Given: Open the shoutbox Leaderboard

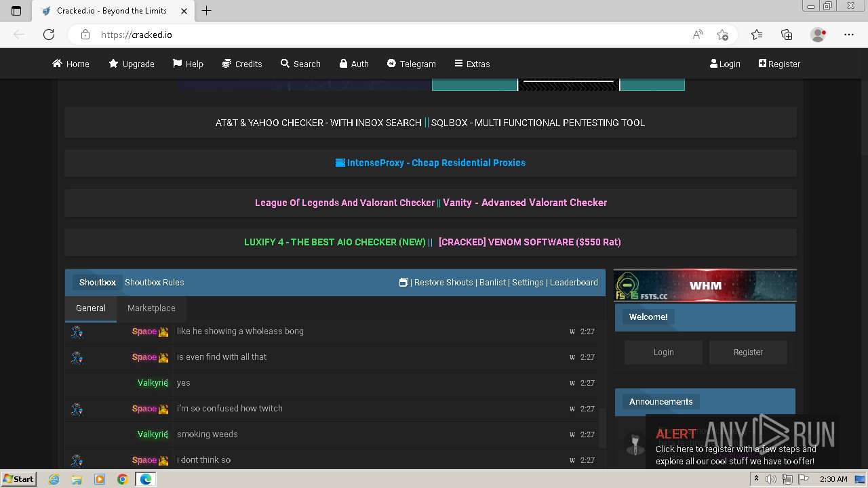Looking at the screenshot, I should (x=574, y=282).
